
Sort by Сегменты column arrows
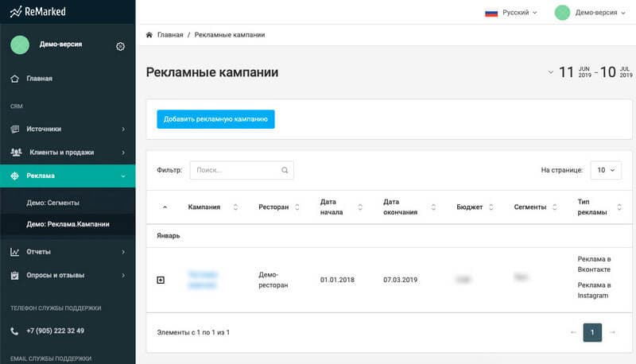click(554, 207)
